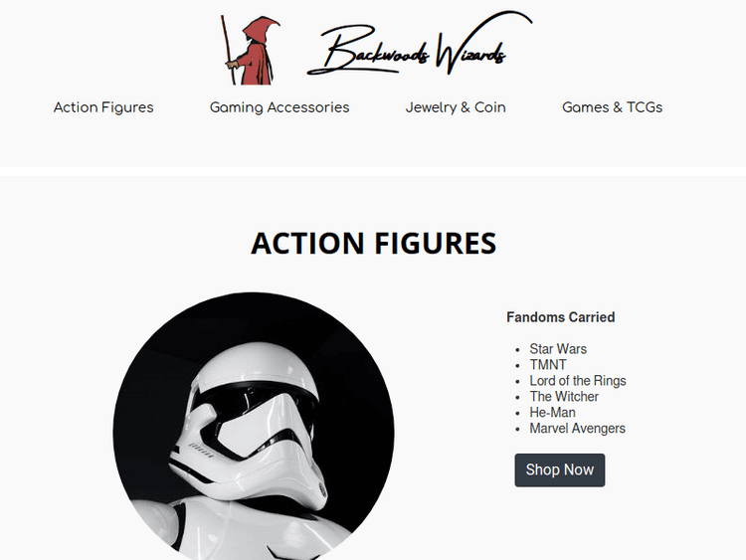This screenshot has width=746, height=560.
Task: Open Games & TCGs navigation item
Action: [x=612, y=107]
